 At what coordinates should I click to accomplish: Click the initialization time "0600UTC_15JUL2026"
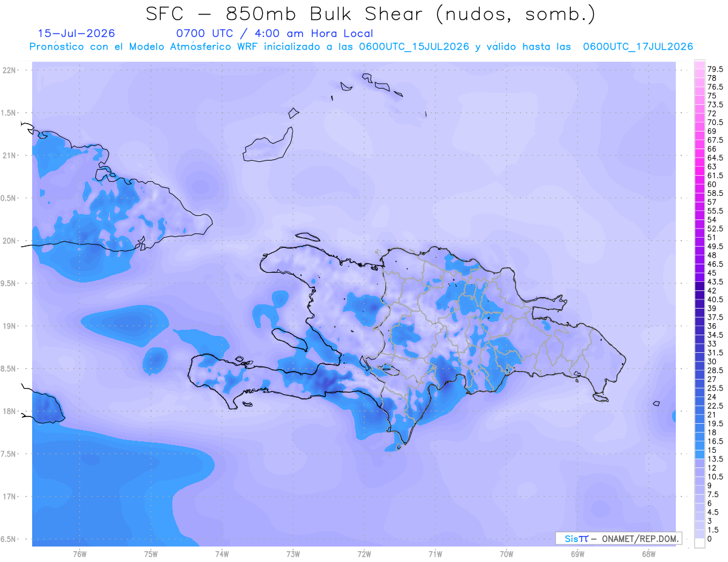click(x=414, y=47)
